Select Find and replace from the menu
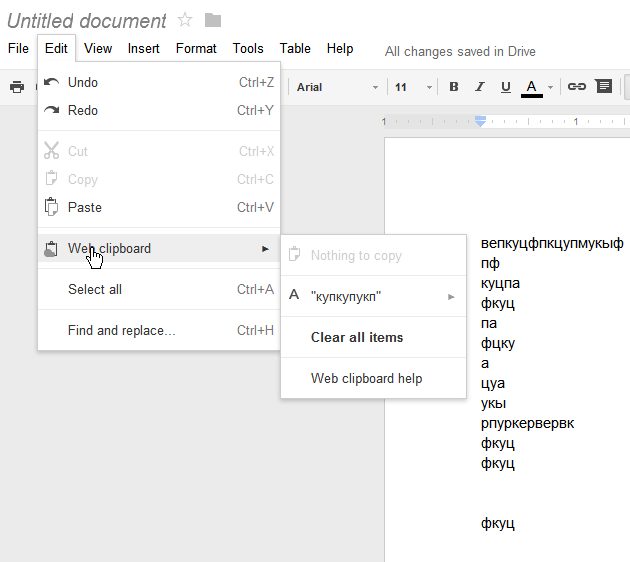 [121, 330]
